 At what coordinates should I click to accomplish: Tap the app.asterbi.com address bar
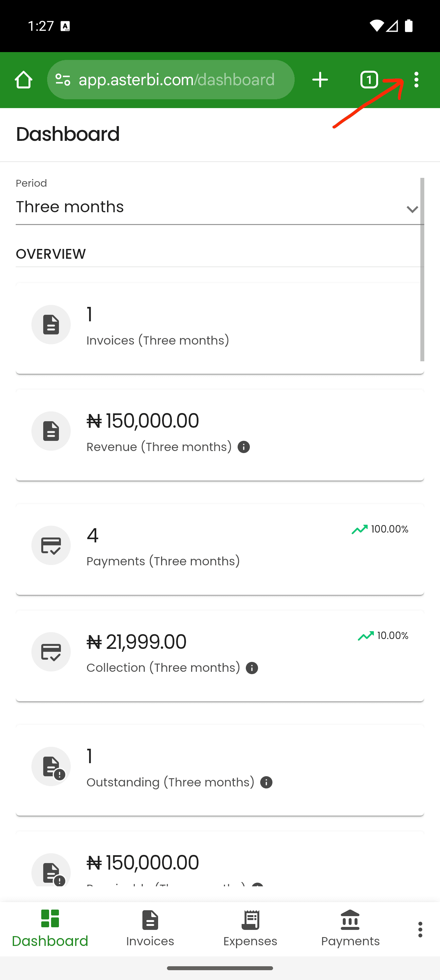click(x=176, y=80)
